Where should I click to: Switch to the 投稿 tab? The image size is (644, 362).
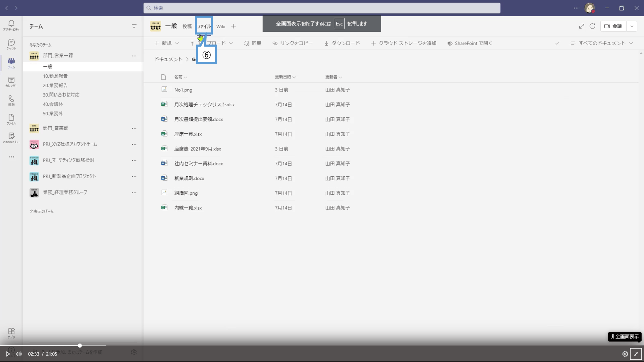pos(187,26)
